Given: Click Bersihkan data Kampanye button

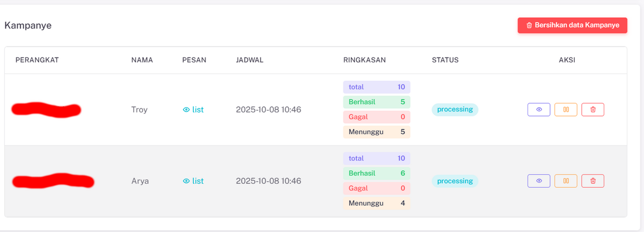Looking at the screenshot, I should click(x=572, y=25).
